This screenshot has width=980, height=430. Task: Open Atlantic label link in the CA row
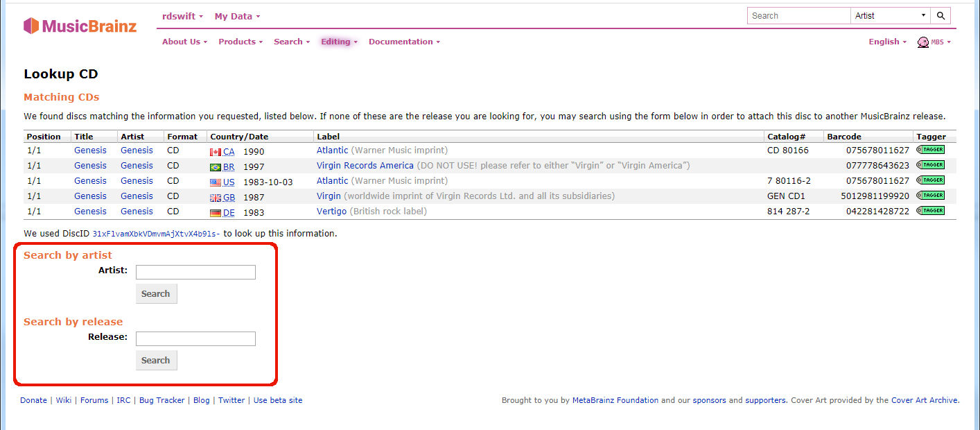[x=333, y=150]
